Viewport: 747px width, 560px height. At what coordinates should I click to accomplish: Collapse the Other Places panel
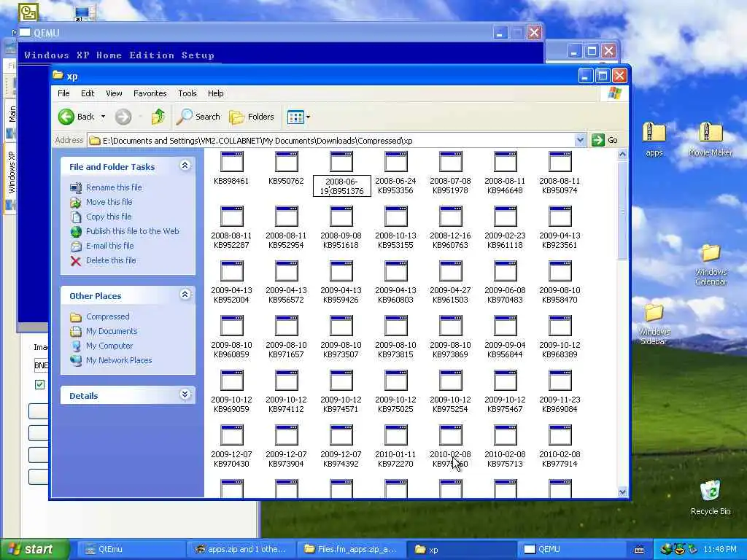[x=185, y=295]
